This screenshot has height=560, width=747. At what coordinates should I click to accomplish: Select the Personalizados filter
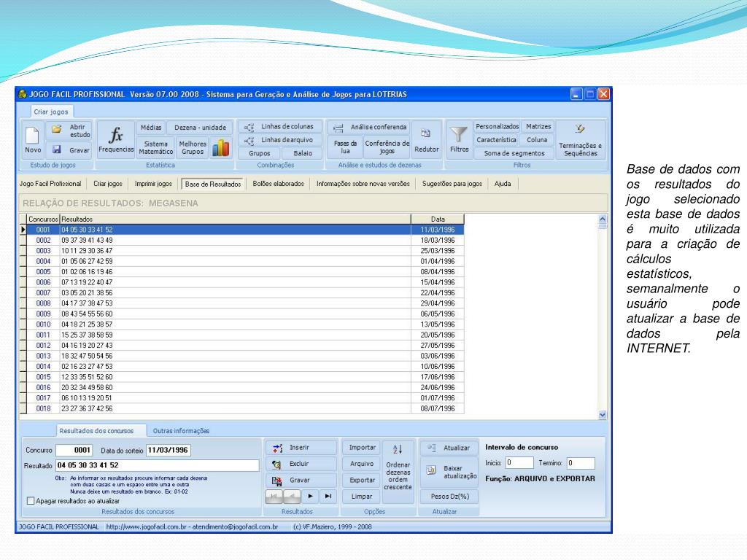tap(497, 127)
